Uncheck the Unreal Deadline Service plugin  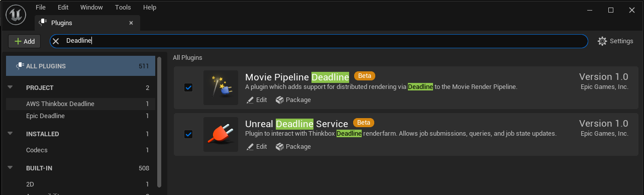(188, 134)
